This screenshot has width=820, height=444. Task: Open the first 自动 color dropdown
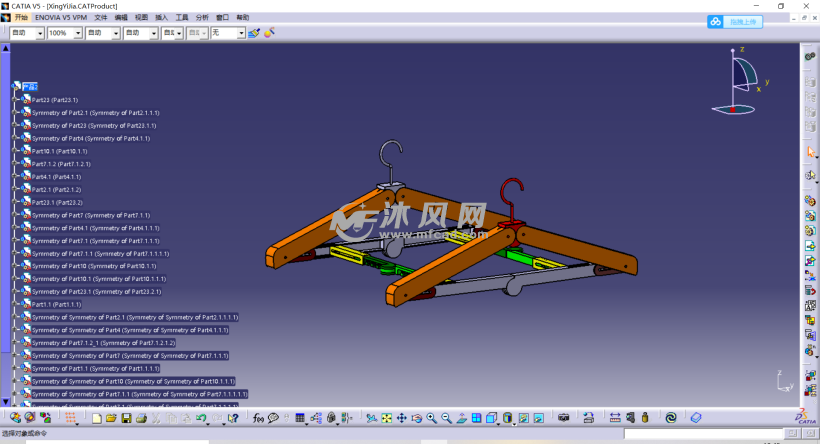(x=39, y=33)
